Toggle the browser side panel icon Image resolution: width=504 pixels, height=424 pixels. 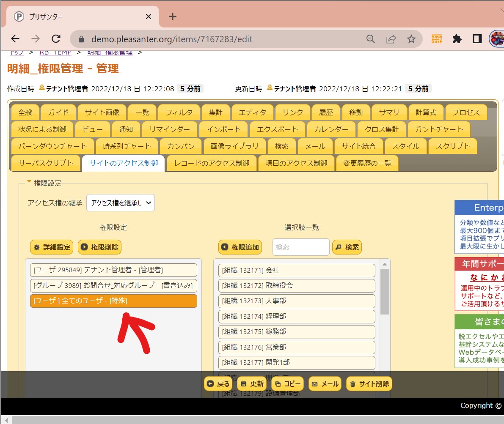(x=477, y=39)
